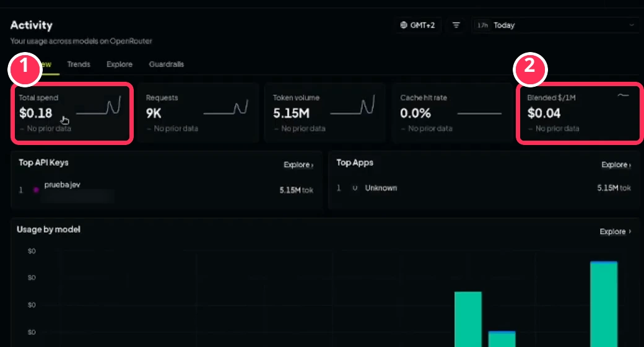Click the filter icon beside the timezone

456,25
